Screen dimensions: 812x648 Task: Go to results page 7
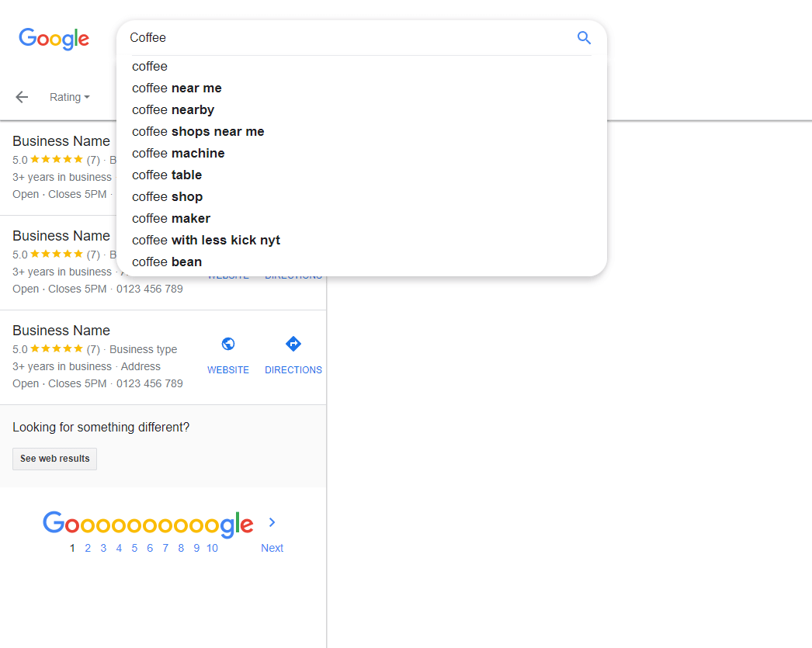pyautogui.click(x=165, y=548)
